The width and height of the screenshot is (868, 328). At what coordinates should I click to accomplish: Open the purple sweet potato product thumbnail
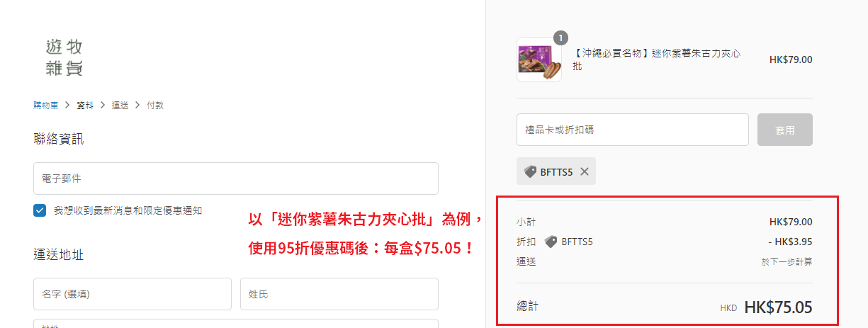pos(539,60)
